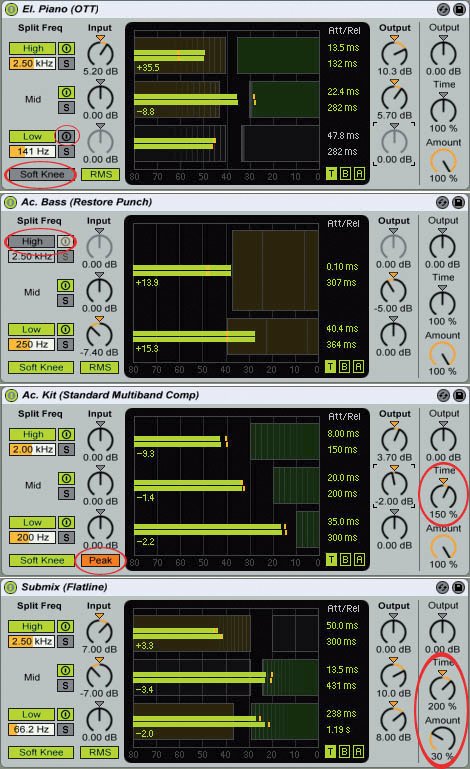Click the Time knob set to 200 %
This screenshot has width=470, height=769.
click(443, 687)
